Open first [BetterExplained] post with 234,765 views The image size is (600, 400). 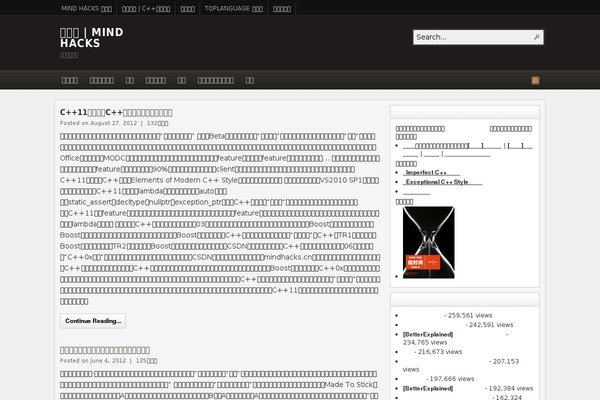428,334
